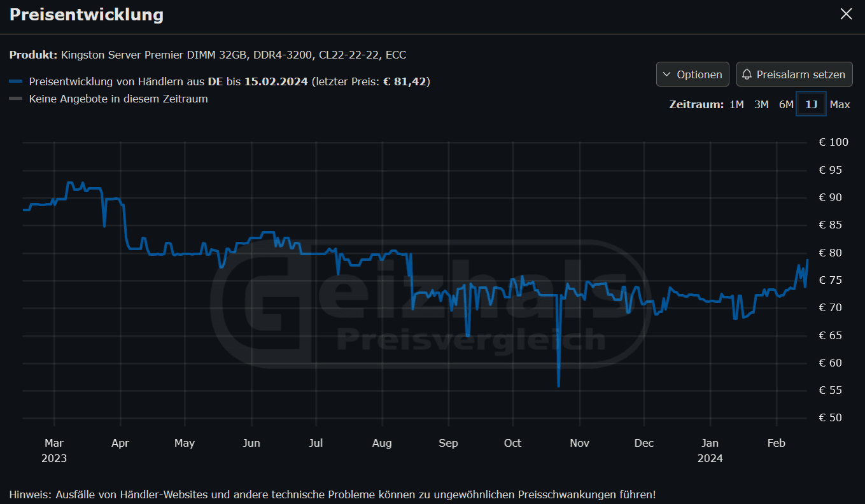The image size is (865, 504).
Task: Click the Dec axis label
Action: point(644,443)
